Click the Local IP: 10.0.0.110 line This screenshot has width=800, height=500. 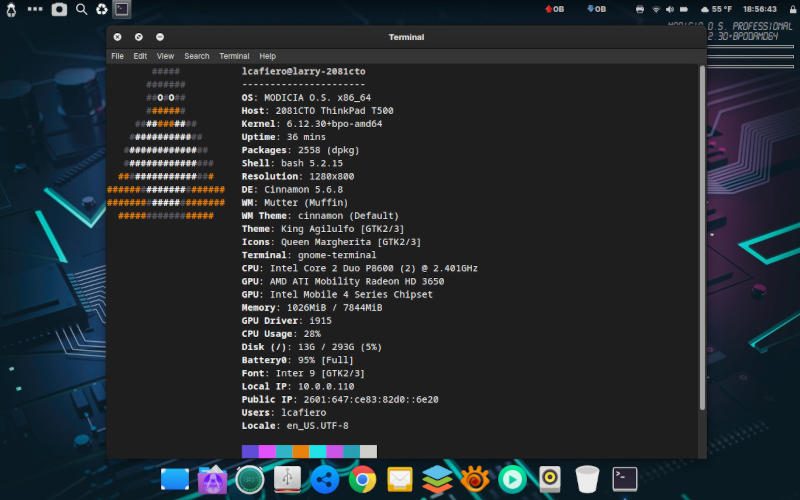(x=298, y=386)
